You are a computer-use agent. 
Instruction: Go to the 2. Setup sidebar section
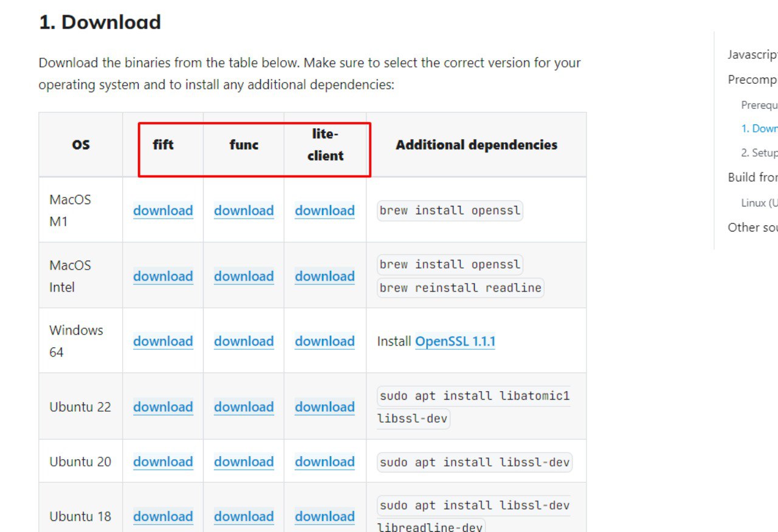point(759,153)
